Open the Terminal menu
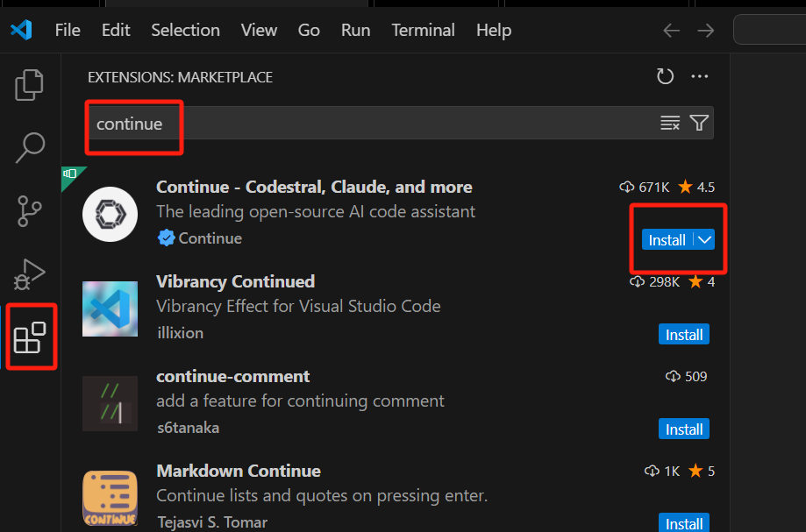Screen dimensions: 806x532 [423, 30]
